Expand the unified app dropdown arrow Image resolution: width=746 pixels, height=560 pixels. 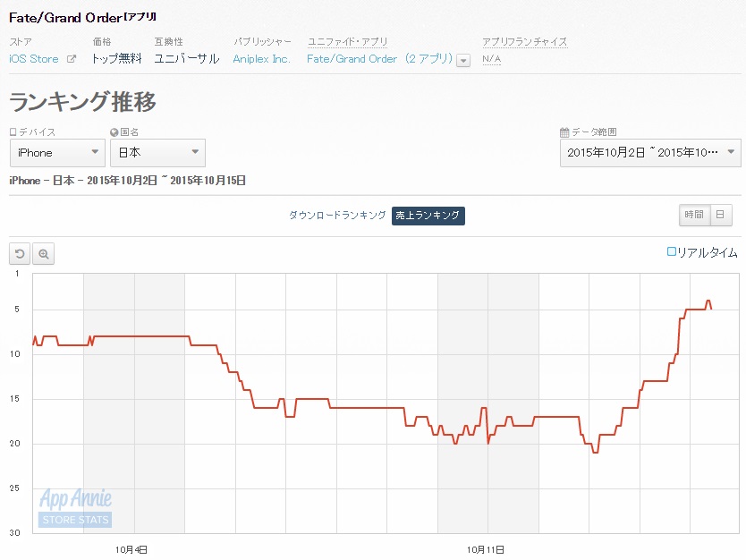(x=463, y=61)
